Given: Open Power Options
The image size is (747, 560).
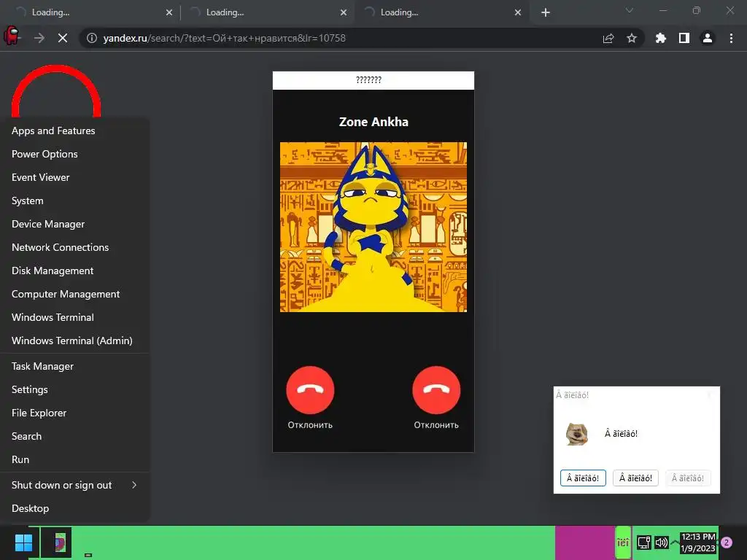Looking at the screenshot, I should (x=75, y=154).
